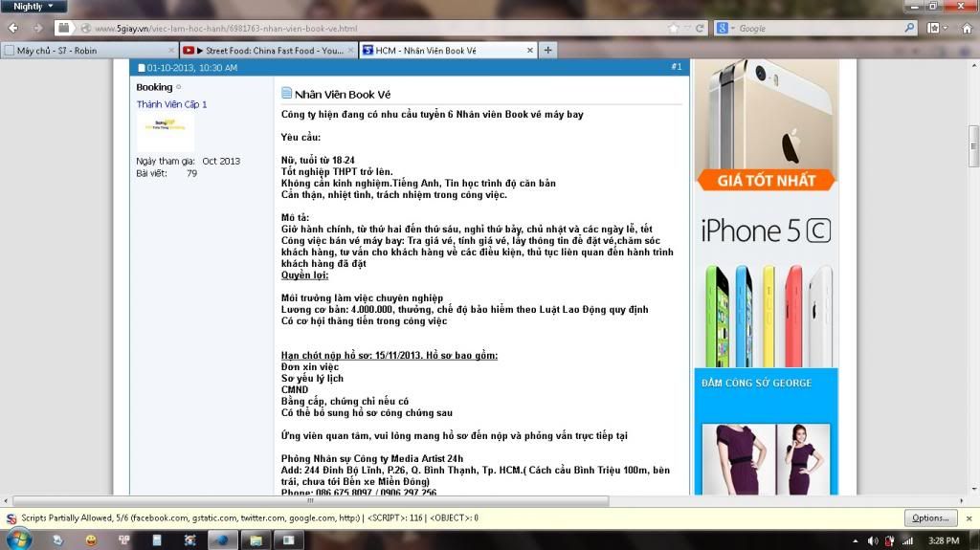Click the NoScript Options button
Screen dimensions: 980x550
click(929, 517)
